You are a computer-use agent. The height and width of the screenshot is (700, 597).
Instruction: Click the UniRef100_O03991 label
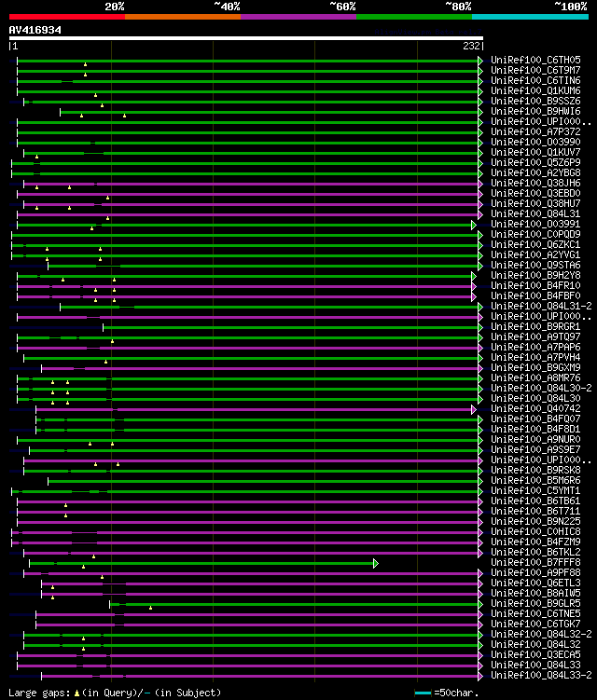tap(535, 224)
